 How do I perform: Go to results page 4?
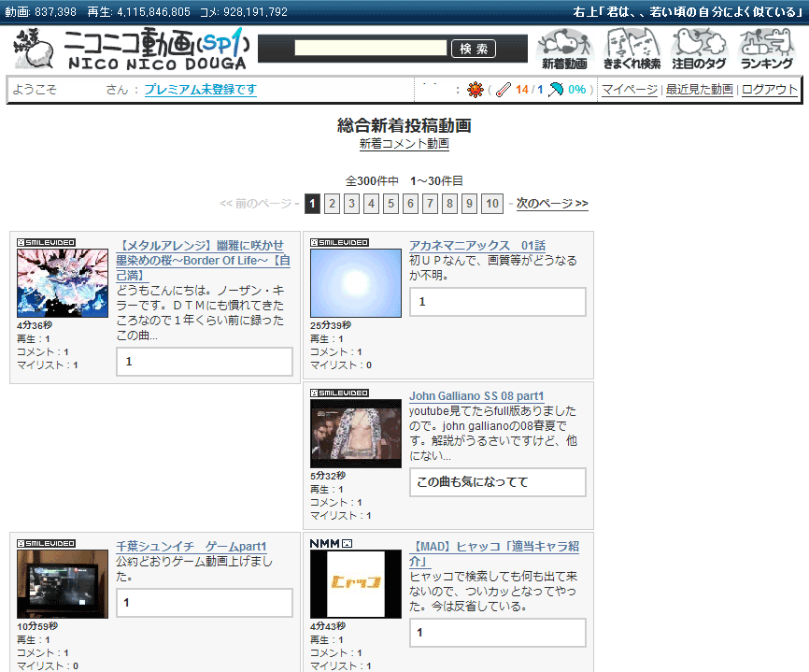coord(372,204)
